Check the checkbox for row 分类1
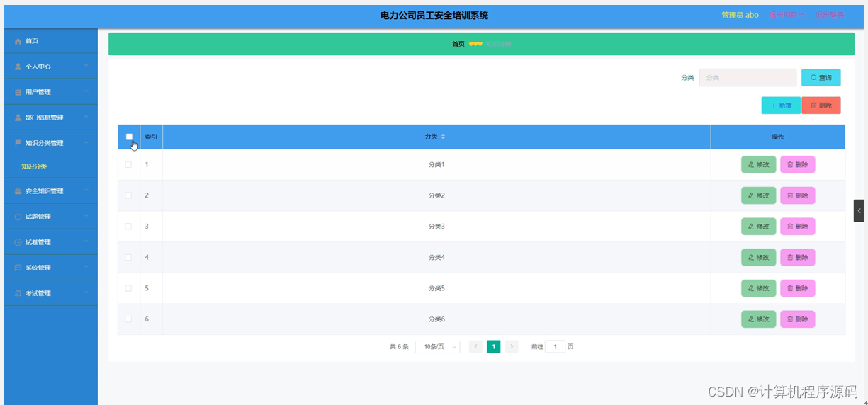 click(x=128, y=164)
